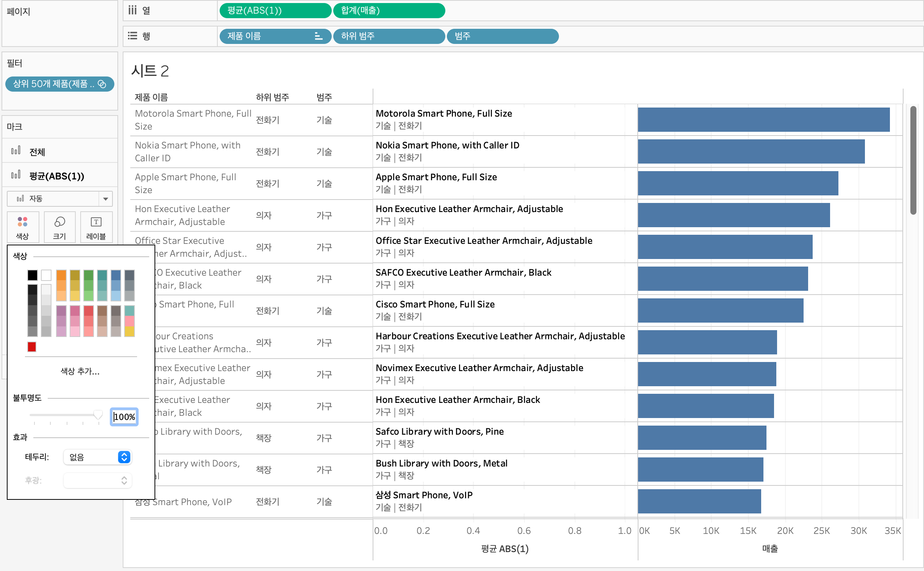Click the filter link icon on 상위 50개 제품 pill

[x=102, y=84]
